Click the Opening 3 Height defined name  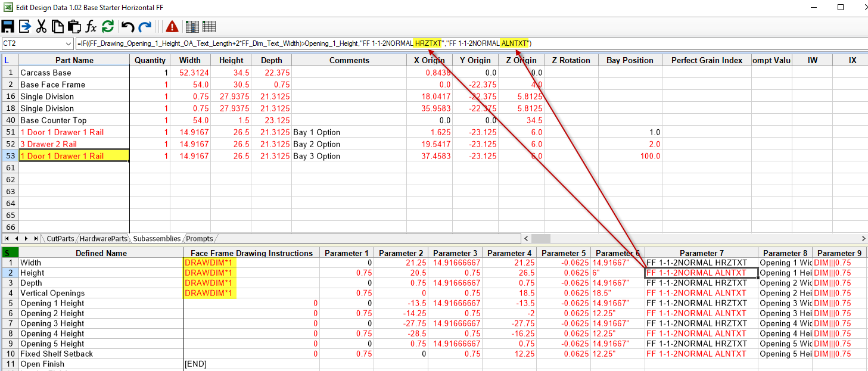[101, 323]
